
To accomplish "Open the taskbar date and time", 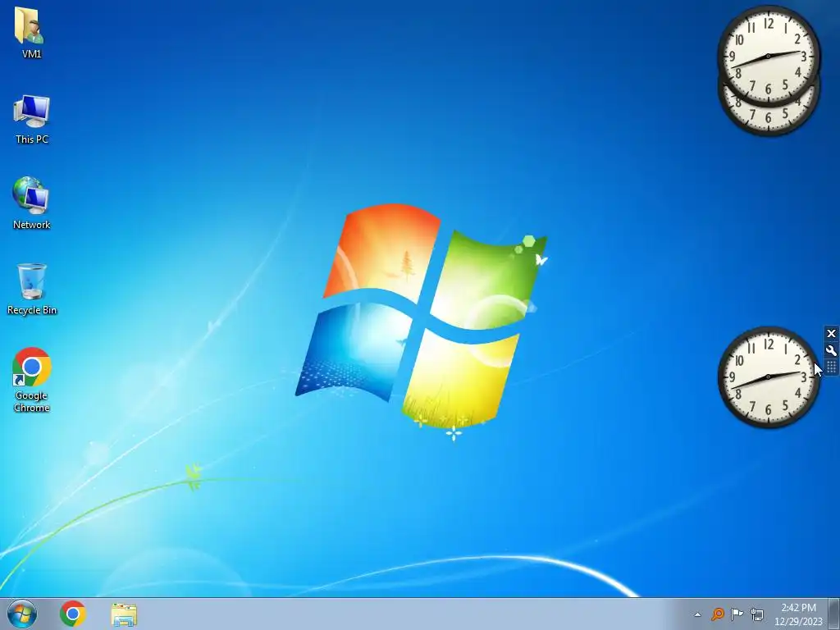I will tap(798, 614).
